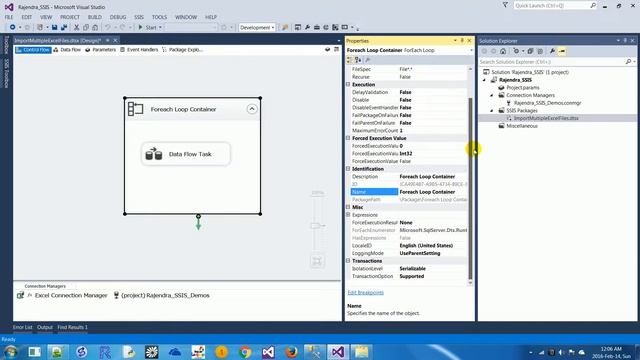Switch to the Package Explorer tab
The image size is (640, 360).
point(182,50)
